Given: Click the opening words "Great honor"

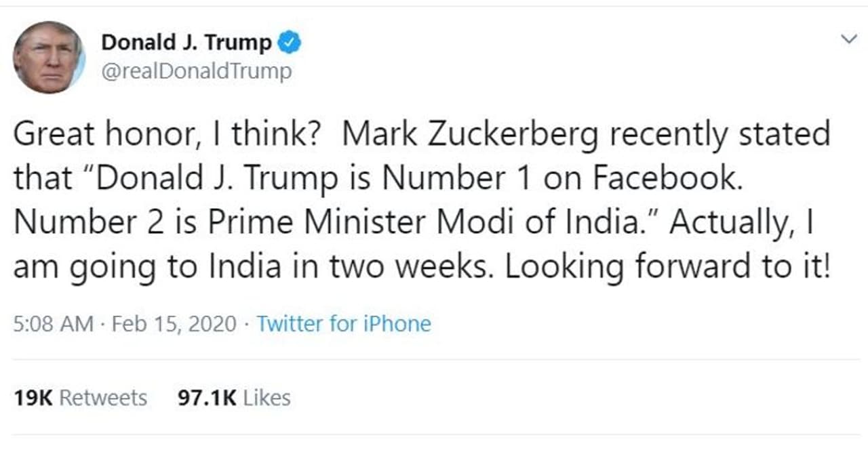Looking at the screenshot, I should coord(100,134).
